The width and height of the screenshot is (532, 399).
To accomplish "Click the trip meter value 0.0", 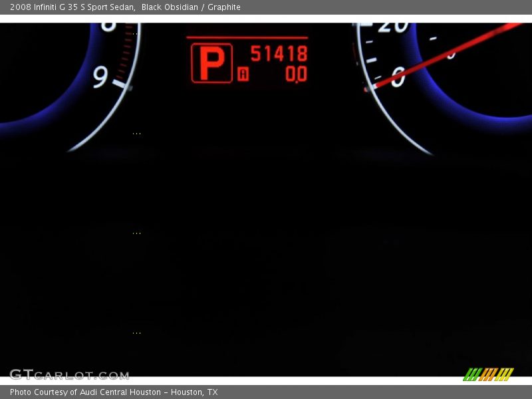I will 296,74.
